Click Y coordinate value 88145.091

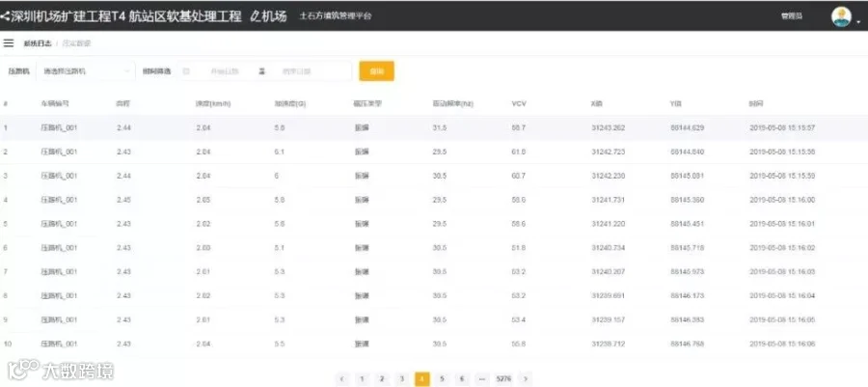coord(687,176)
